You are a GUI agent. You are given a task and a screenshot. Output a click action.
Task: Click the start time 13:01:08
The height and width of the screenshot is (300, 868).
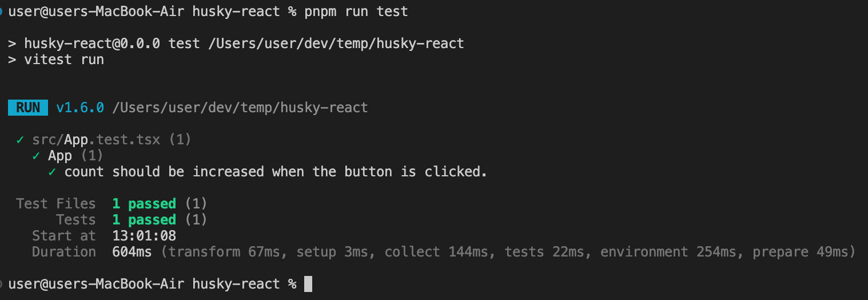pyautogui.click(x=144, y=236)
